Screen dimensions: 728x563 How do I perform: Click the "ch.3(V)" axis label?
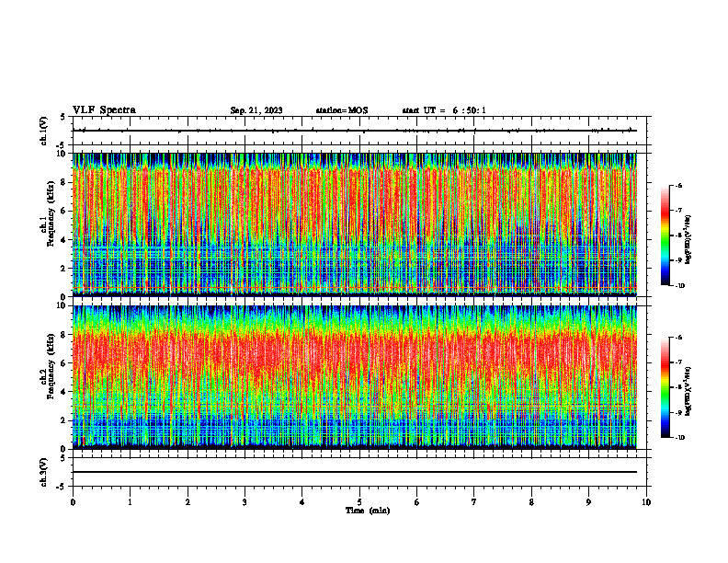pos(44,473)
